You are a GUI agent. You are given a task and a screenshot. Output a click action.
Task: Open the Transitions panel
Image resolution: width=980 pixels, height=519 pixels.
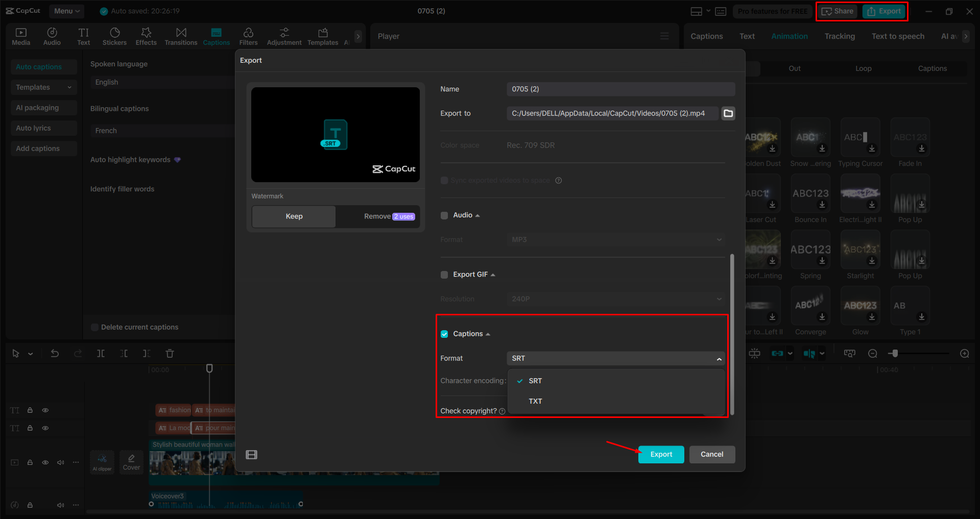(181, 36)
